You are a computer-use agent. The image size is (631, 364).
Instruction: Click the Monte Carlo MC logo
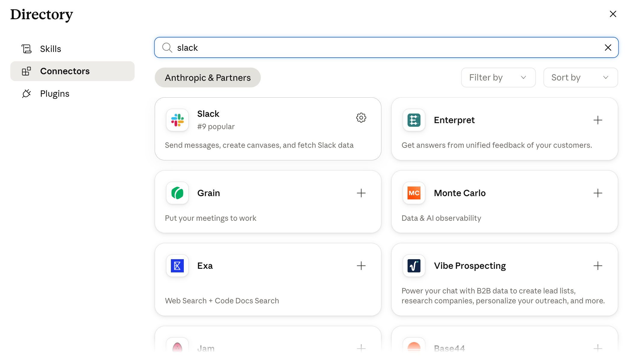414,193
